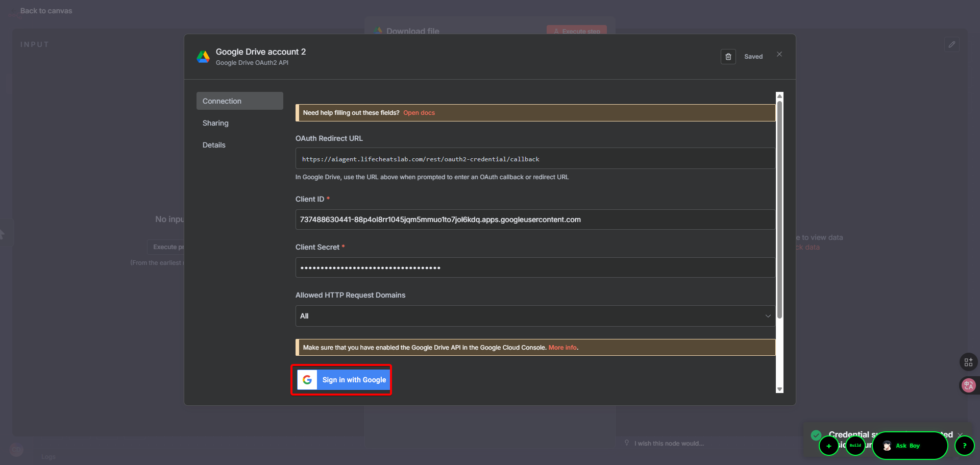This screenshot has height=465, width=980.
Task: Click the round Build floating button
Action: tap(855, 446)
